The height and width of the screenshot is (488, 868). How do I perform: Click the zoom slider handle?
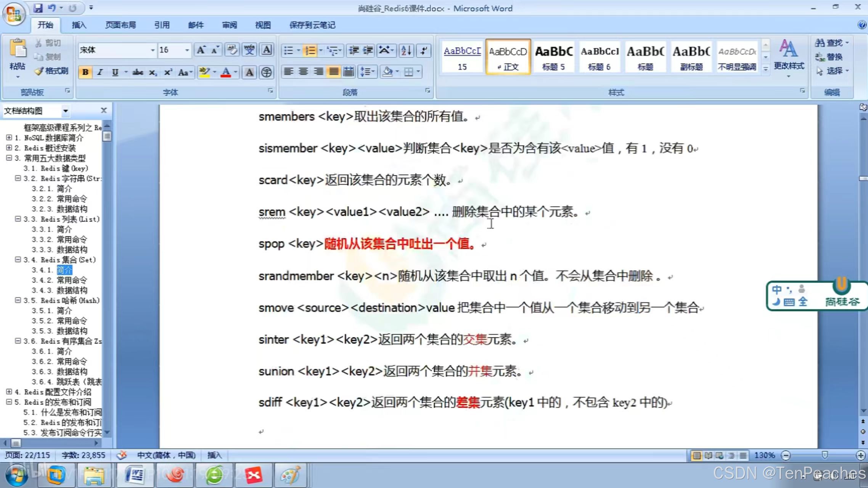pos(825,455)
